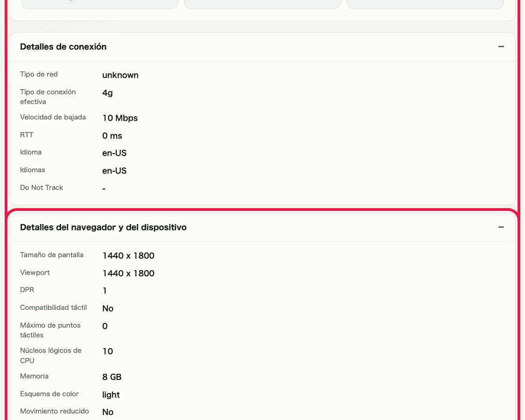Select the 'en-US' Idioma value
525x420 pixels.
click(x=114, y=153)
